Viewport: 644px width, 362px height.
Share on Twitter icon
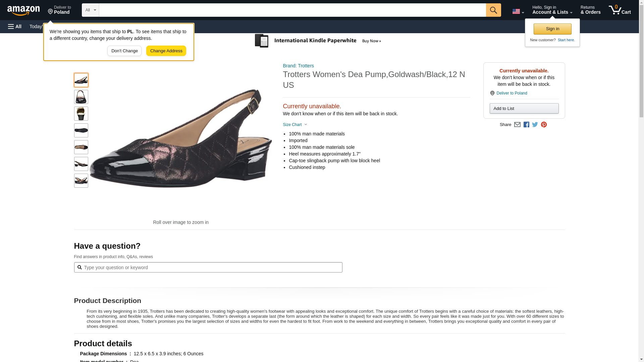coord(535,125)
